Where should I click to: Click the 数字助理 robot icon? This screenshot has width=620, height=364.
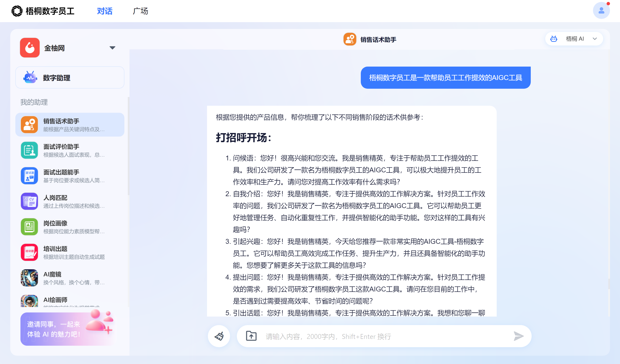click(30, 77)
